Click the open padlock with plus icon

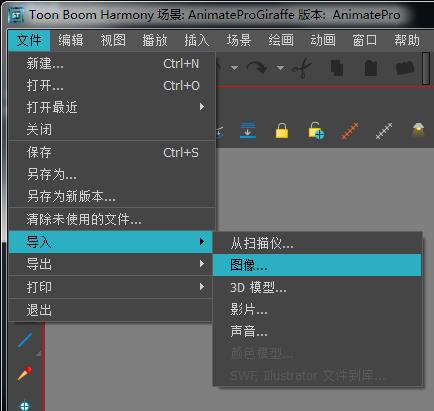[x=316, y=131]
